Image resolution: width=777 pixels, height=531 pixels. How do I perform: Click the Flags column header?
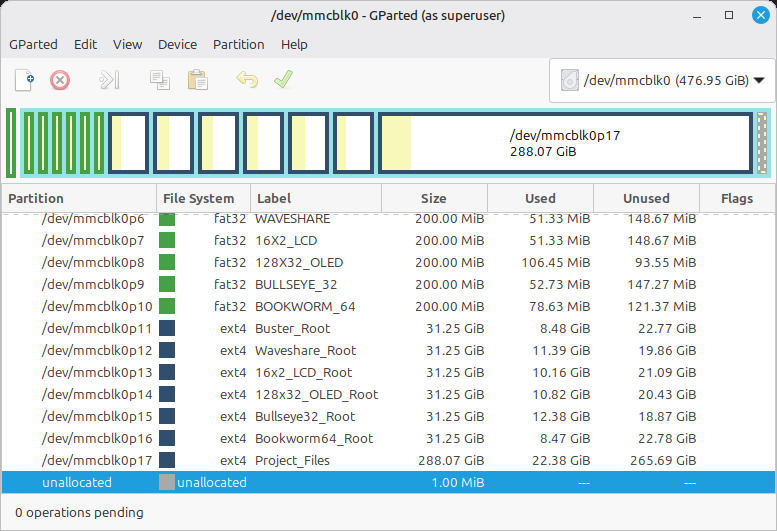coord(737,198)
